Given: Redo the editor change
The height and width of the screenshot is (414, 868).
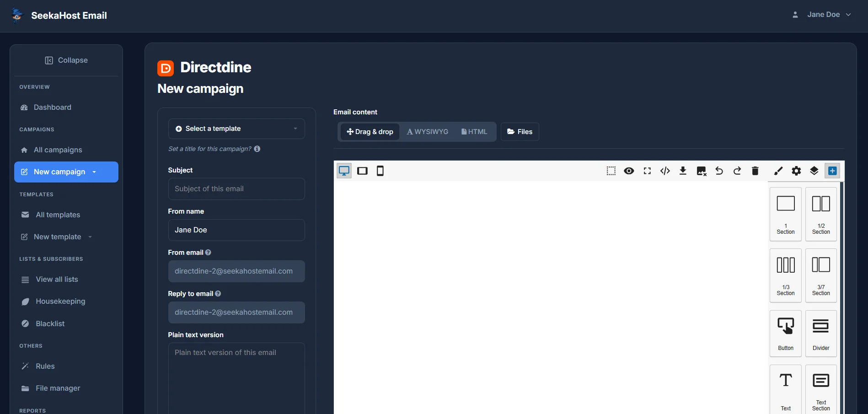Looking at the screenshot, I should click(737, 171).
